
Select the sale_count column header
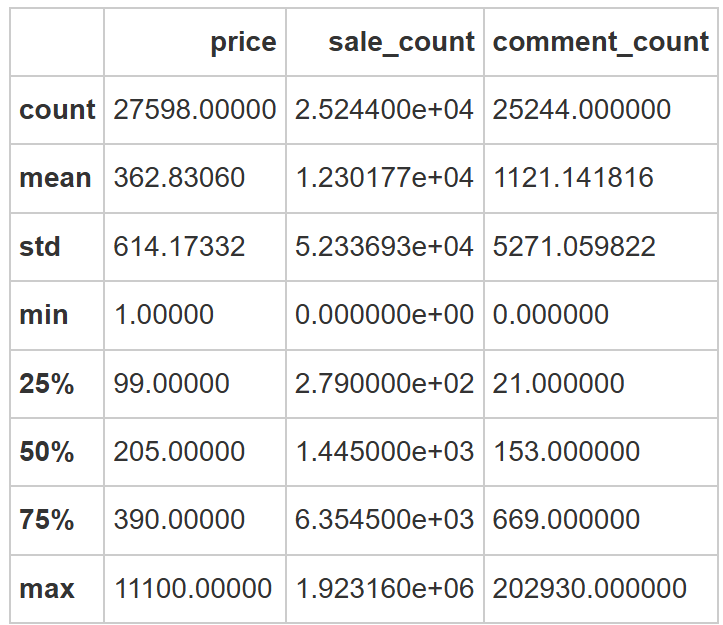[x=401, y=42]
